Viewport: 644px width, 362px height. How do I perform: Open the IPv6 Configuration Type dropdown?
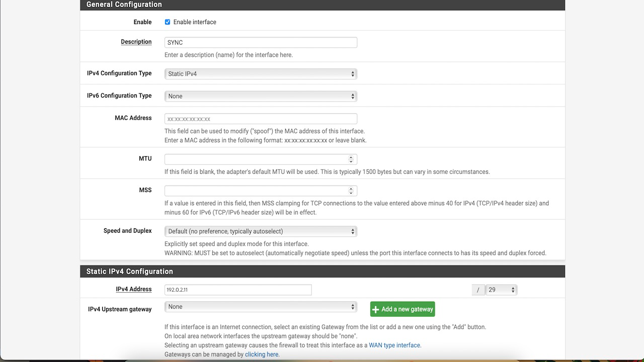click(260, 96)
